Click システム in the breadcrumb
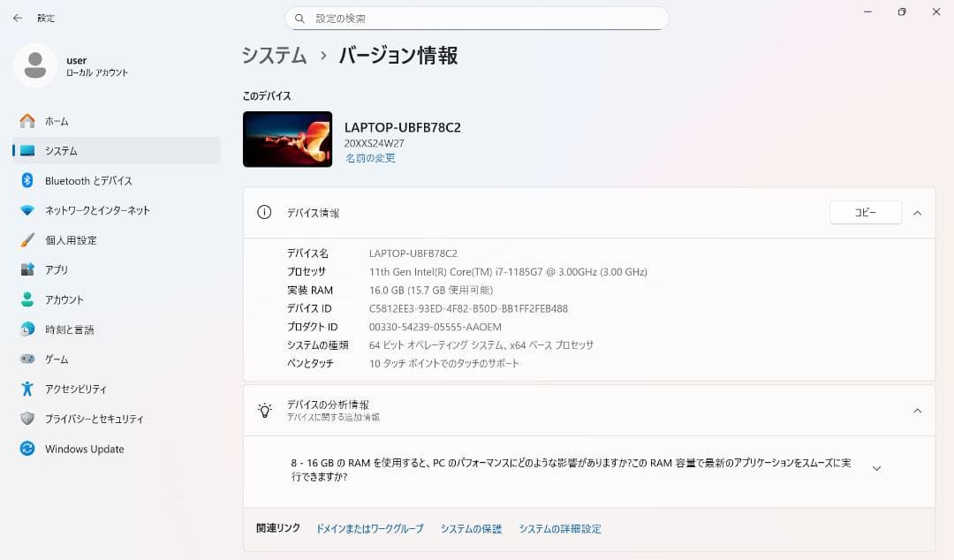The height and width of the screenshot is (560, 954). point(275,56)
